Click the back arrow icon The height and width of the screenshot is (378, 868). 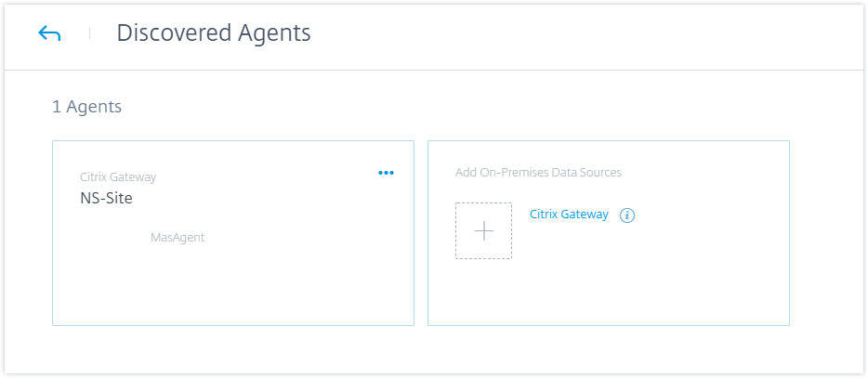(x=49, y=34)
